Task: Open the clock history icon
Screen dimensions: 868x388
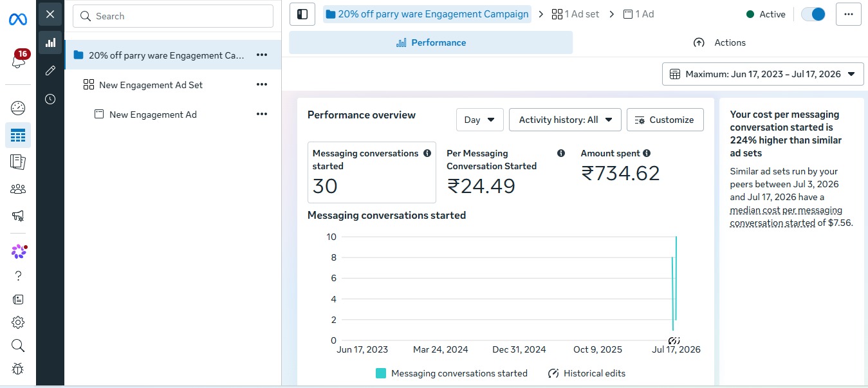Action: point(50,99)
